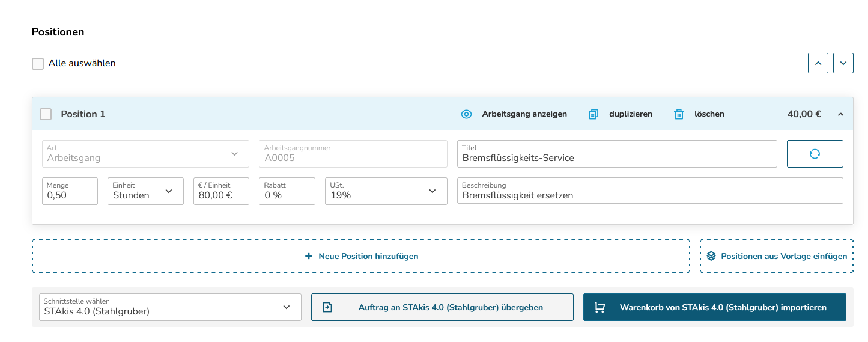Viewport: 868px width, 342px height.
Task: Tick the Position 1 checkbox
Action: click(x=46, y=114)
